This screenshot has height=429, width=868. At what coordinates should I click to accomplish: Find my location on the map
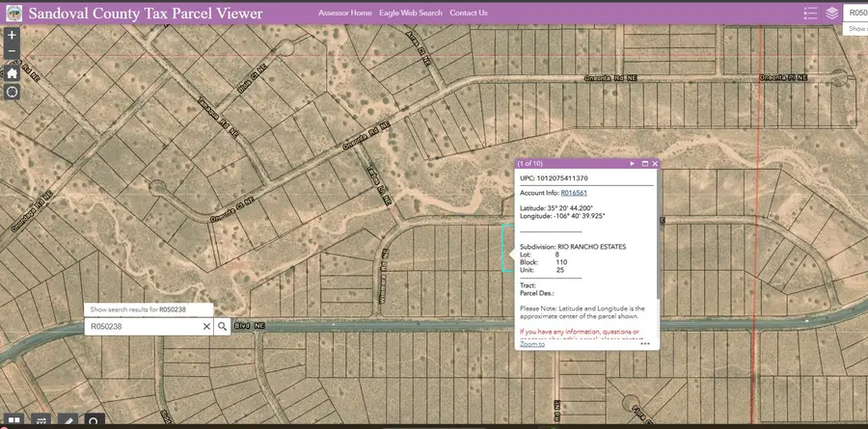coord(12,92)
